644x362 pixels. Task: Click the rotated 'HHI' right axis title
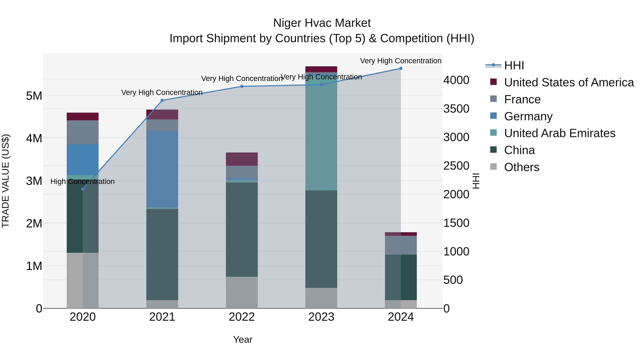(476, 181)
